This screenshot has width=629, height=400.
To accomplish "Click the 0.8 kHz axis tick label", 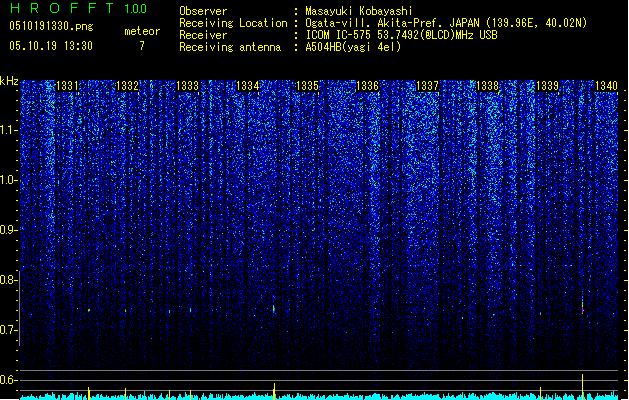I will point(8,280).
